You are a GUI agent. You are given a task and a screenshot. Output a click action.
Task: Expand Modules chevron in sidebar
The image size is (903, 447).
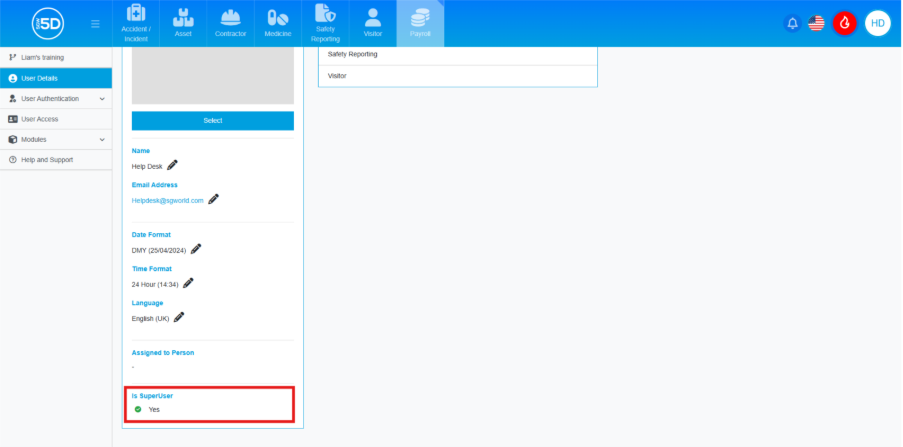102,140
